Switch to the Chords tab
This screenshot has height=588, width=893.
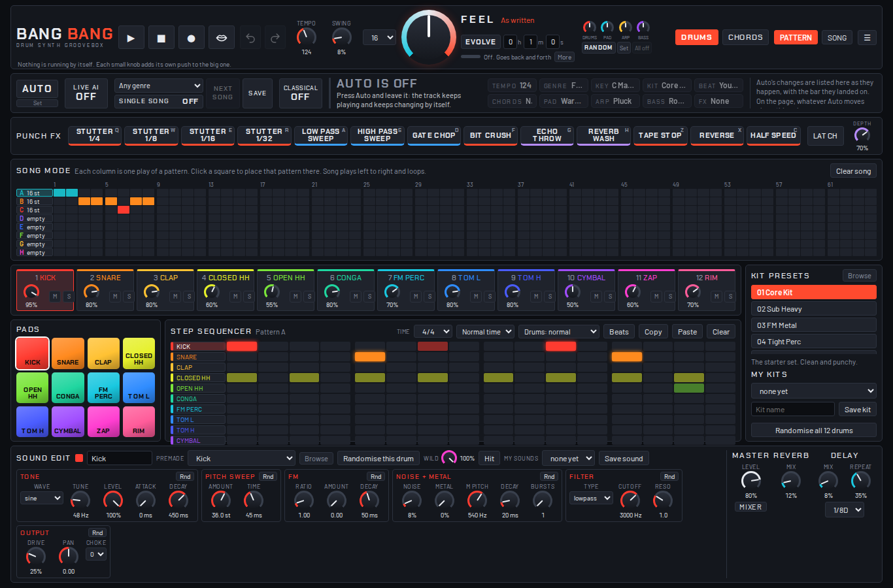tap(745, 38)
